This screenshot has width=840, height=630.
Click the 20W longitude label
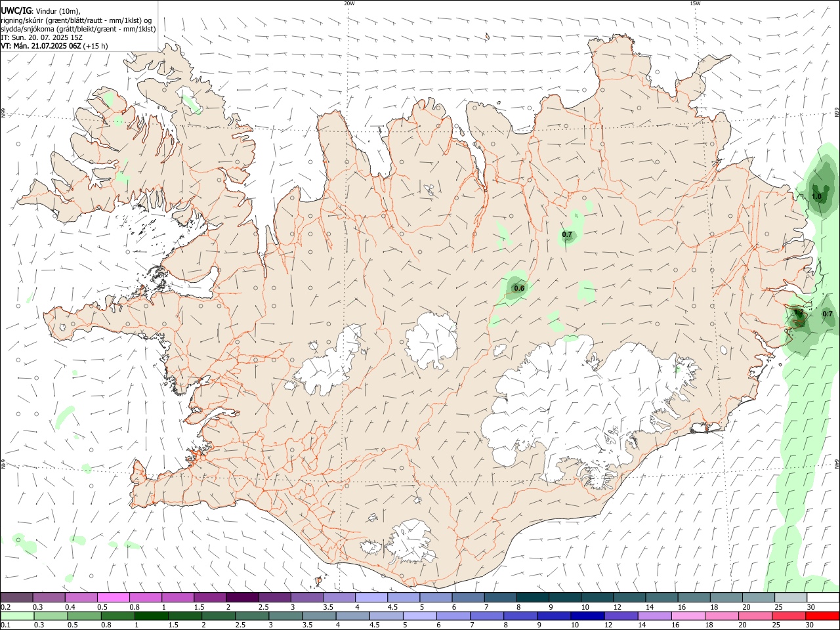349,3
